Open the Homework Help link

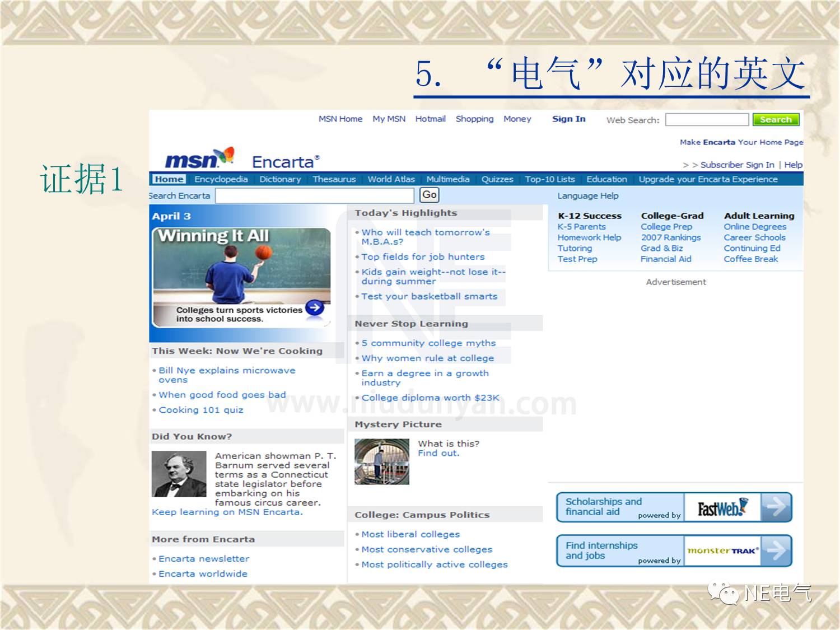click(590, 237)
